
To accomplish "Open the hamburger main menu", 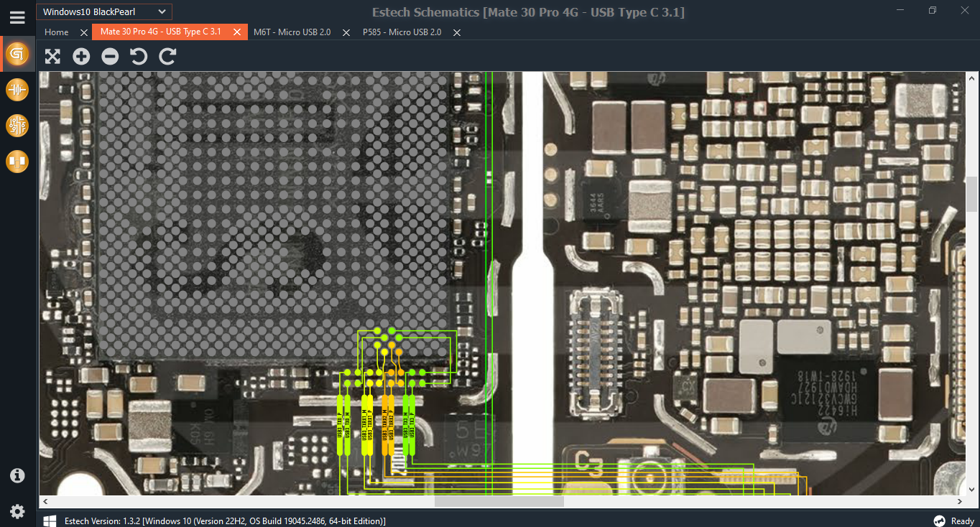I will pyautogui.click(x=17, y=17).
